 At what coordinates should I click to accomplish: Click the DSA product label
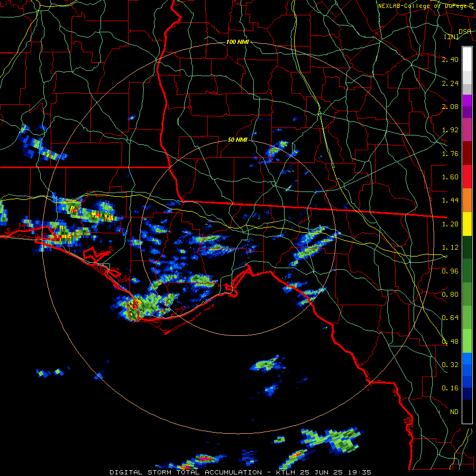pyautogui.click(x=465, y=31)
